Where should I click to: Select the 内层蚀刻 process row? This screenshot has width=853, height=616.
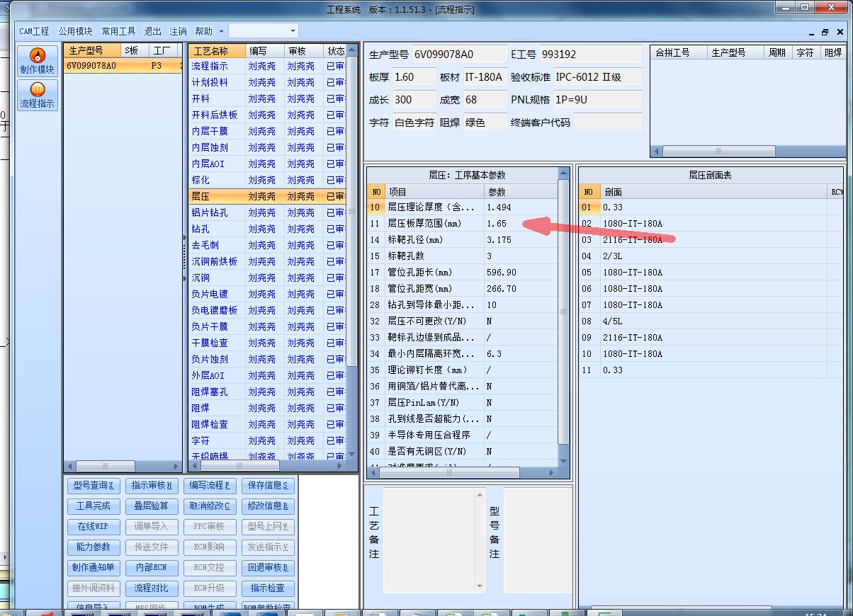(267, 147)
